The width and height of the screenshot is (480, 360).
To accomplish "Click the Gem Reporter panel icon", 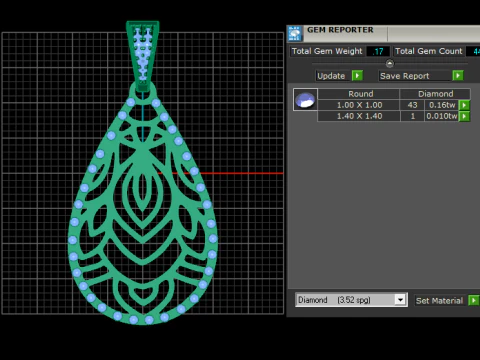I will click(x=295, y=34).
